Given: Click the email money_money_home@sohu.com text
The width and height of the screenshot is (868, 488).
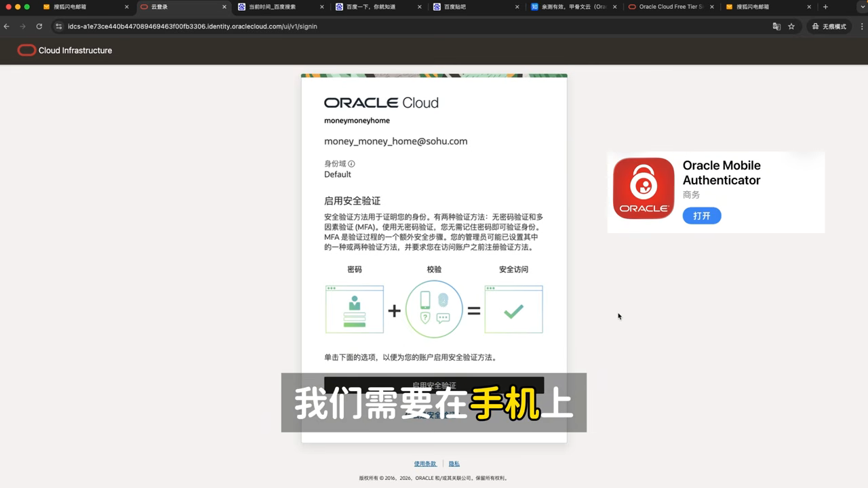Looking at the screenshot, I should coord(395,141).
